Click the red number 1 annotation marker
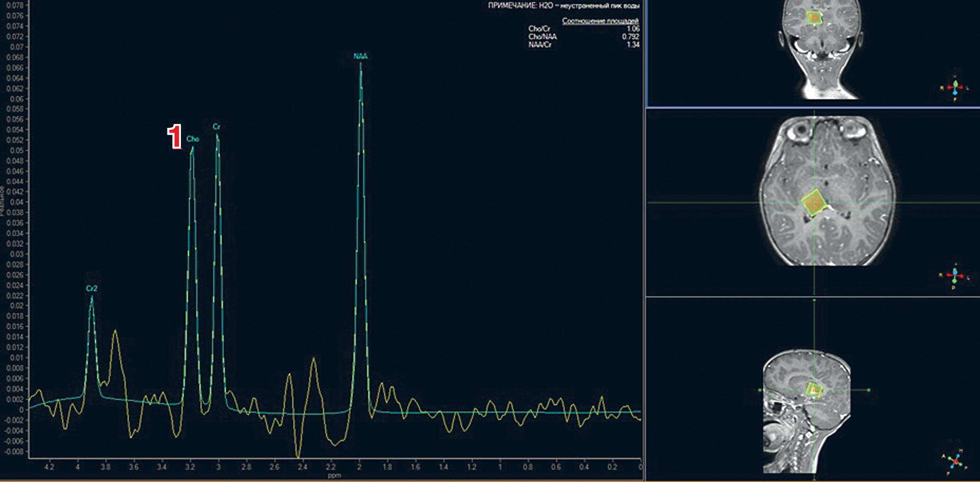 pyautogui.click(x=175, y=137)
